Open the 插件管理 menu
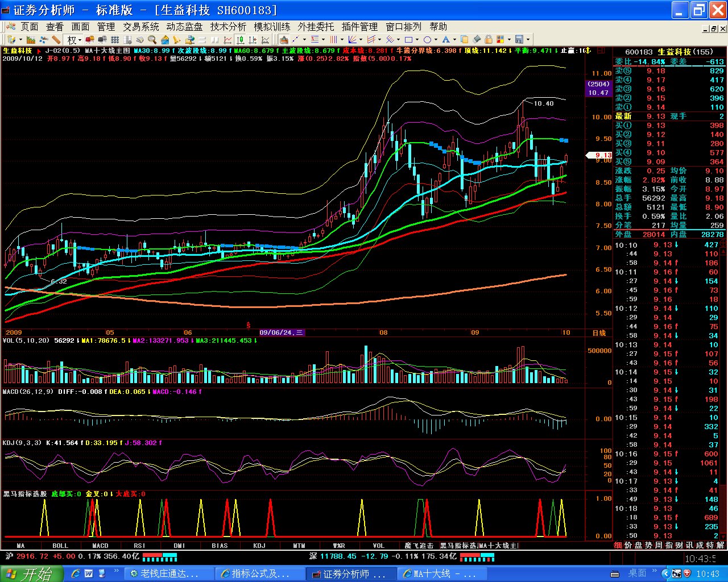 pyautogui.click(x=360, y=27)
